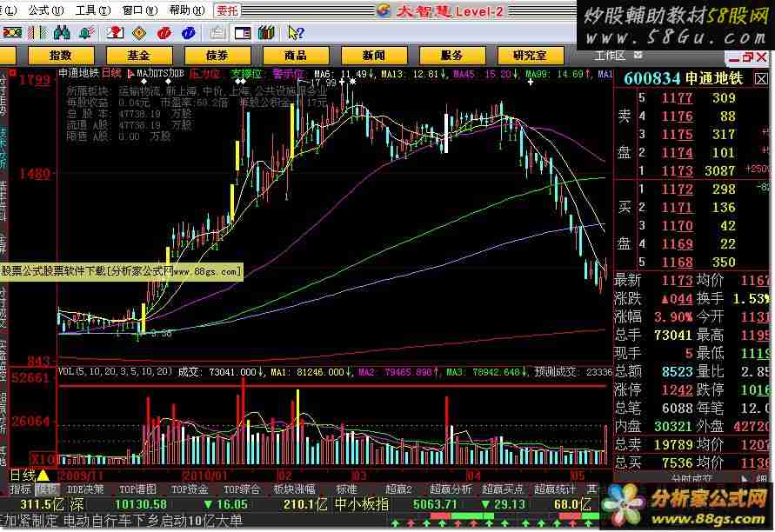Image resolution: width=775 pixels, height=532 pixels.
Task: Click the 压力位 indicator label
Action: (204, 74)
